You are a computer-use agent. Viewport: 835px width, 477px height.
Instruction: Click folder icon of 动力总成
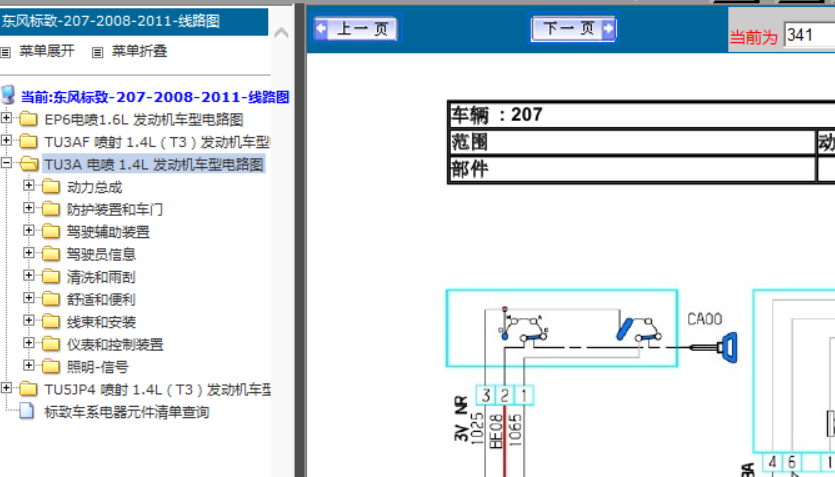point(51,186)
